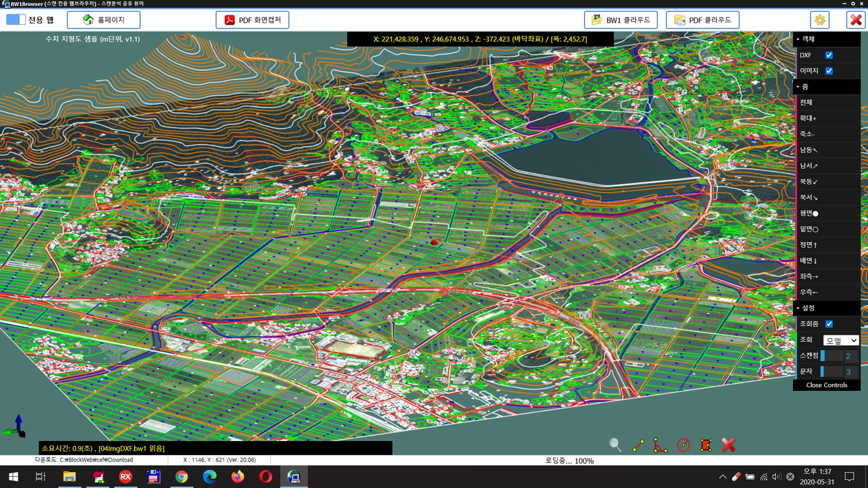Open settings with the gear icon

pos(820,20)
